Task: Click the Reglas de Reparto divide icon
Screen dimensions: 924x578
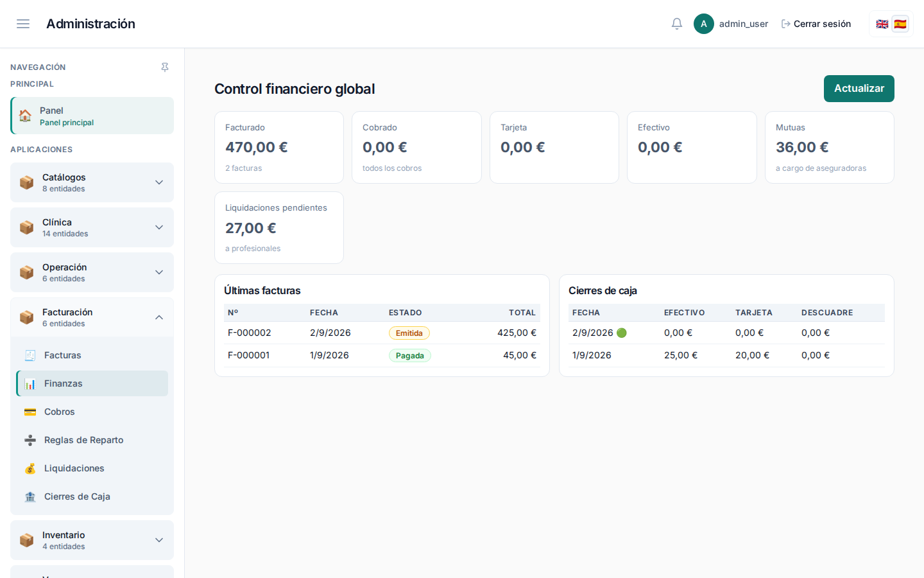Action: (x=30, y=440)
